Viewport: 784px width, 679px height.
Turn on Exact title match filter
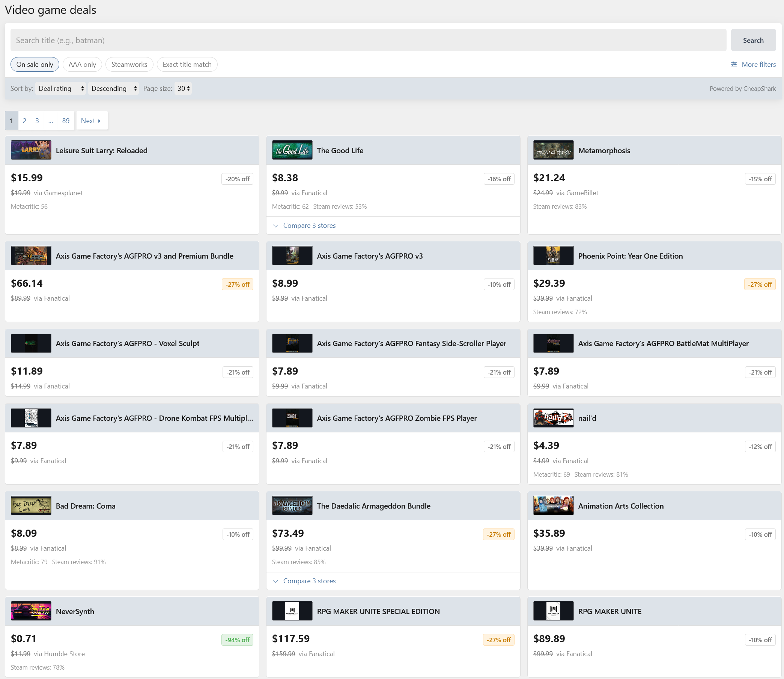tap(187, 65)
